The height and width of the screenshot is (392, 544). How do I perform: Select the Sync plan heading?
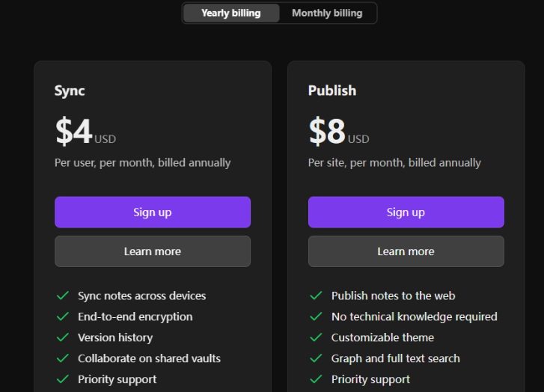[70, 91]
